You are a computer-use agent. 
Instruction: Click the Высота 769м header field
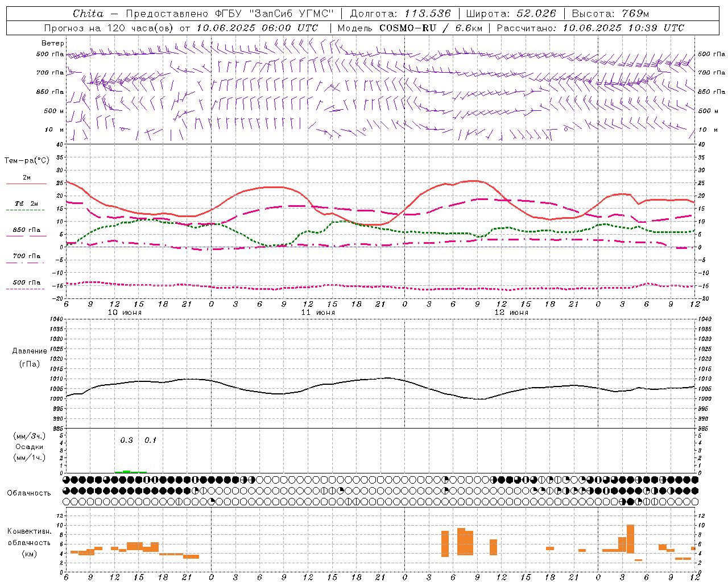tap(610, 14)
